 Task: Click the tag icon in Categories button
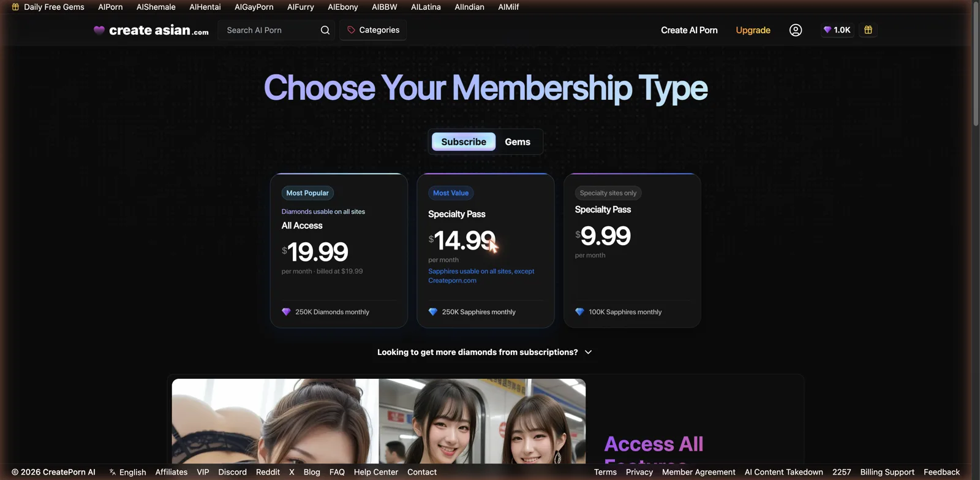click(x=351, y=30)
